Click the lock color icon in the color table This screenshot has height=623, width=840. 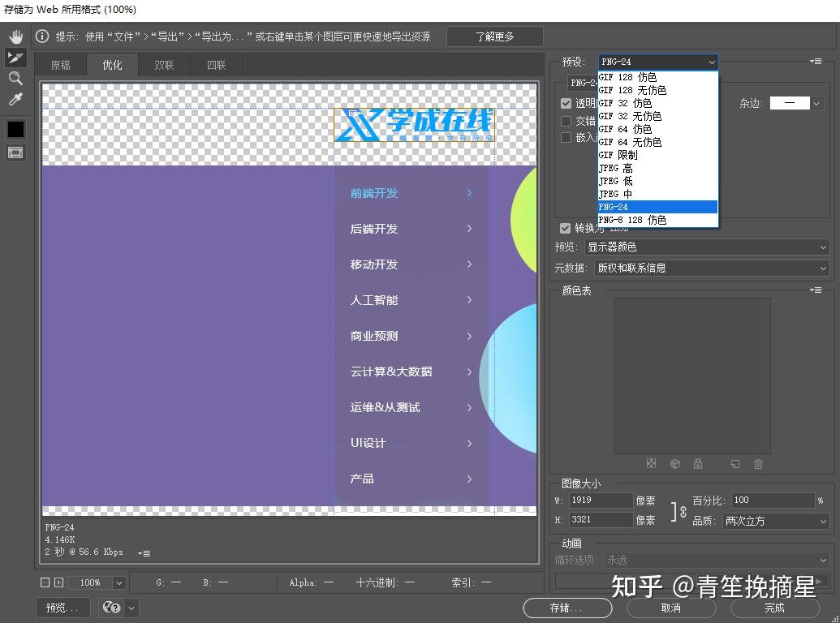pos(698,463)
